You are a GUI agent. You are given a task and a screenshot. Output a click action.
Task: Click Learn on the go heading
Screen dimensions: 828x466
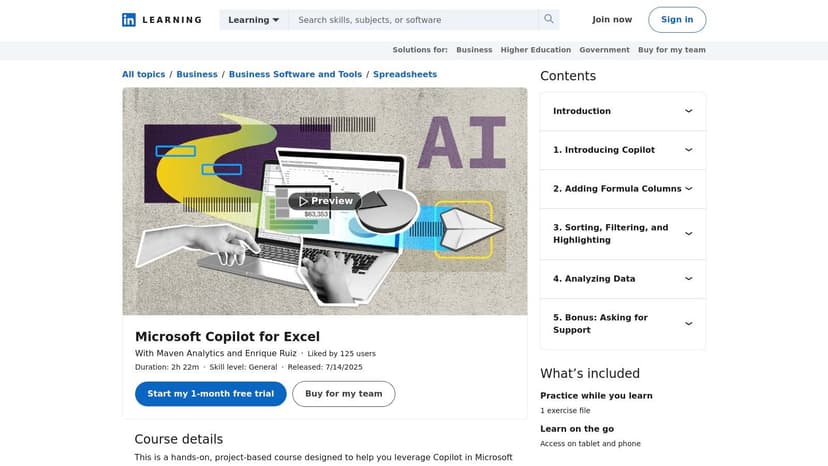[x=577, y=429]
